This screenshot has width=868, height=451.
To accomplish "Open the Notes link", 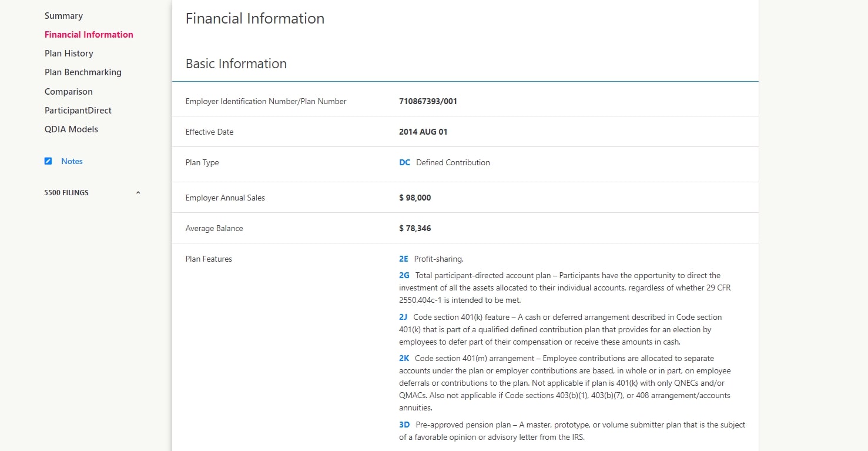I will [x=72, y=161].
